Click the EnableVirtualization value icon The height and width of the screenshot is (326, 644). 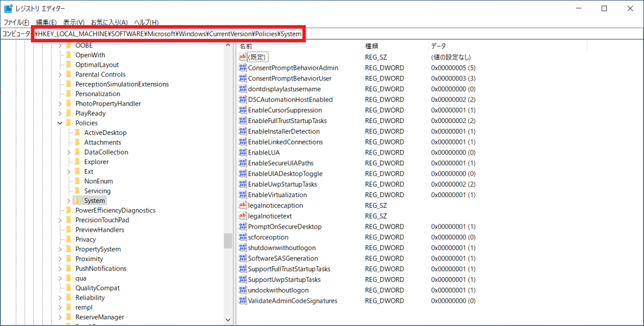pyautogui.click(x=242, y=195)
